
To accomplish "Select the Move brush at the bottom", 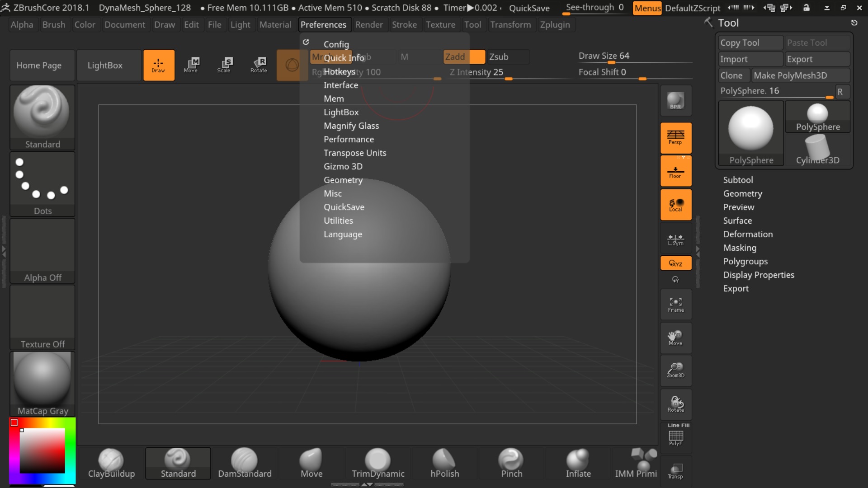I will click(311, 463).
